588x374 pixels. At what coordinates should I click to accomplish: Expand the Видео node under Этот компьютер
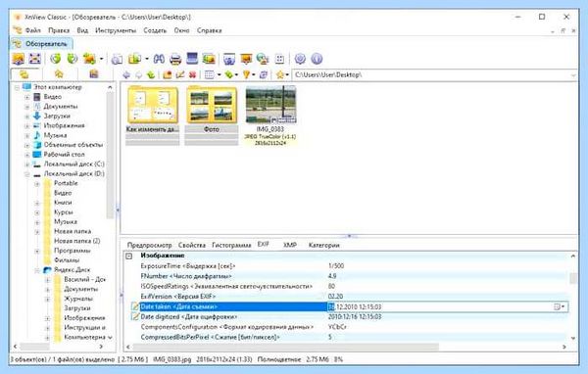point(27,97)
